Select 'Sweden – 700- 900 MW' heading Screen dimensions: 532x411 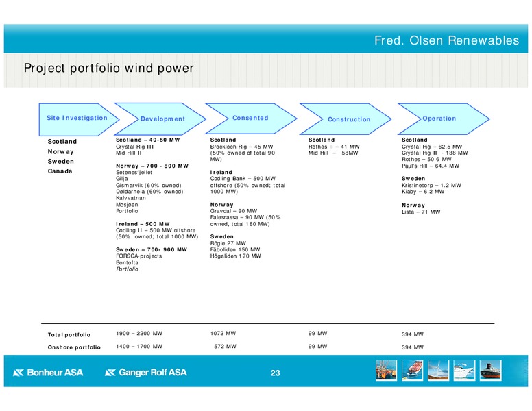click(x=152, y=249)
